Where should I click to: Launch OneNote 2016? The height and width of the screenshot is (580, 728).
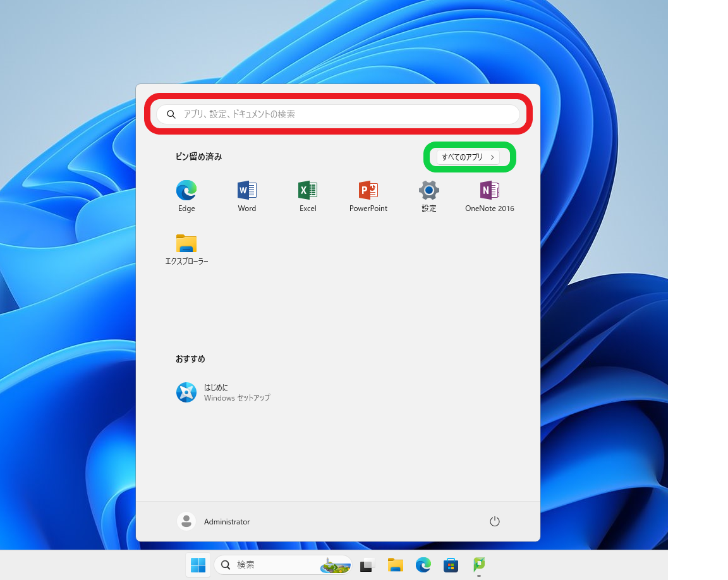click(x=489, y=196)
